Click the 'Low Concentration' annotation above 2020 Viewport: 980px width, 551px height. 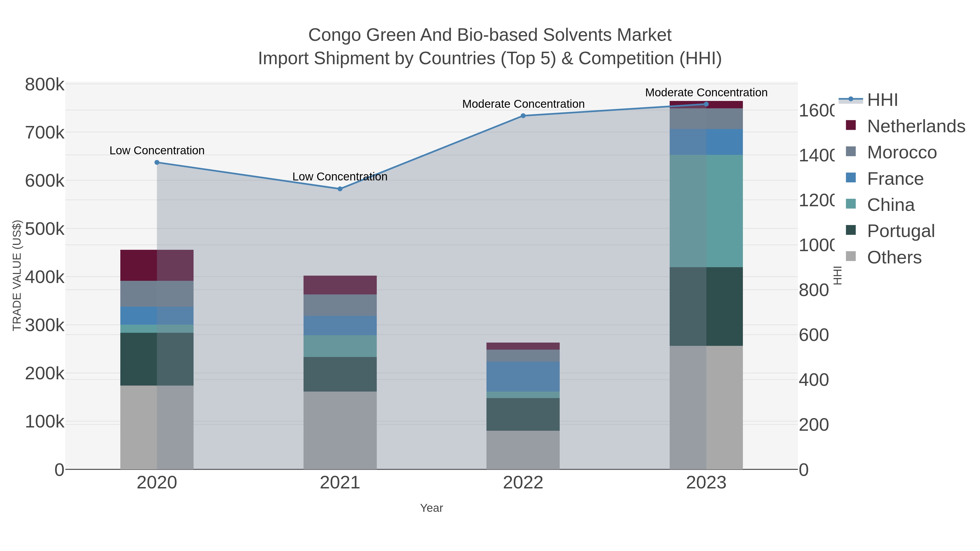[157, 150]
